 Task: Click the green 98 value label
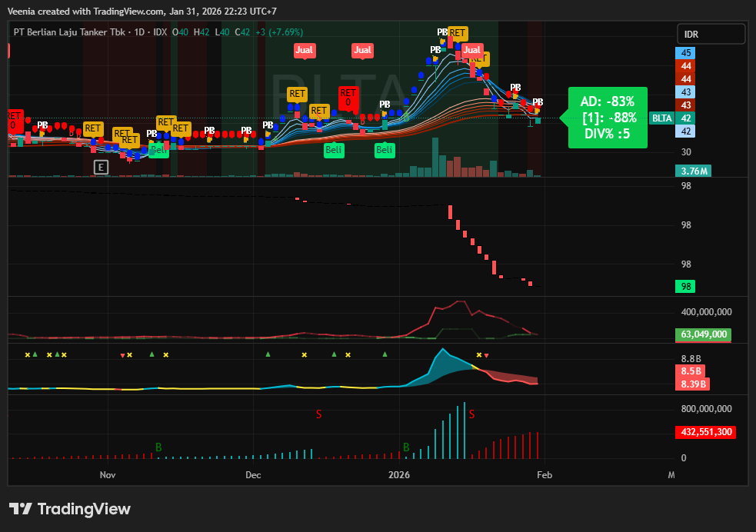pyautogui.click(x=686, y=286)
